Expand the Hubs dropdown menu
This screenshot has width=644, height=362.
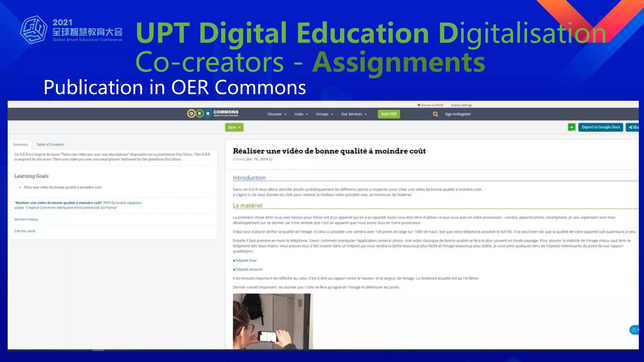[301, 114]
